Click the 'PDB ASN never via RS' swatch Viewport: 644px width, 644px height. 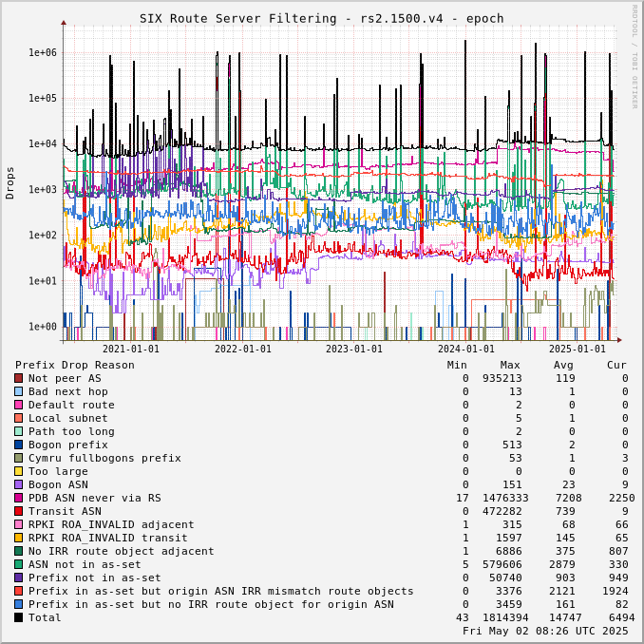point(18,498)
